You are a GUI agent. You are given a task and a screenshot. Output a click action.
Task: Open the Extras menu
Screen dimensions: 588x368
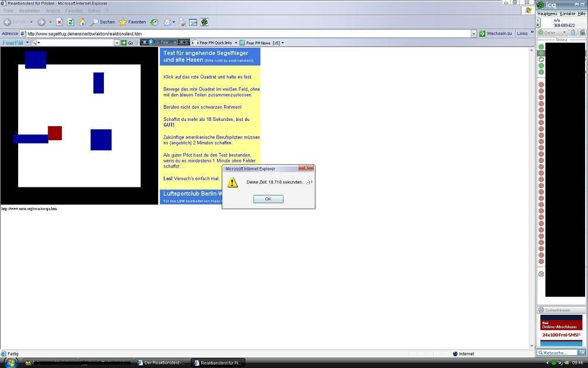[94, 11]
